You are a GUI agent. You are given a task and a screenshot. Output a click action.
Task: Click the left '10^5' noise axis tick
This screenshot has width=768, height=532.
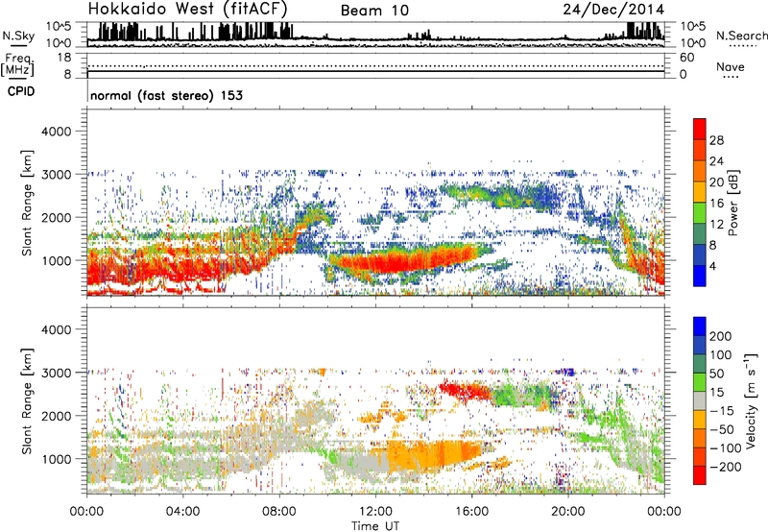[x=60, y=27]
